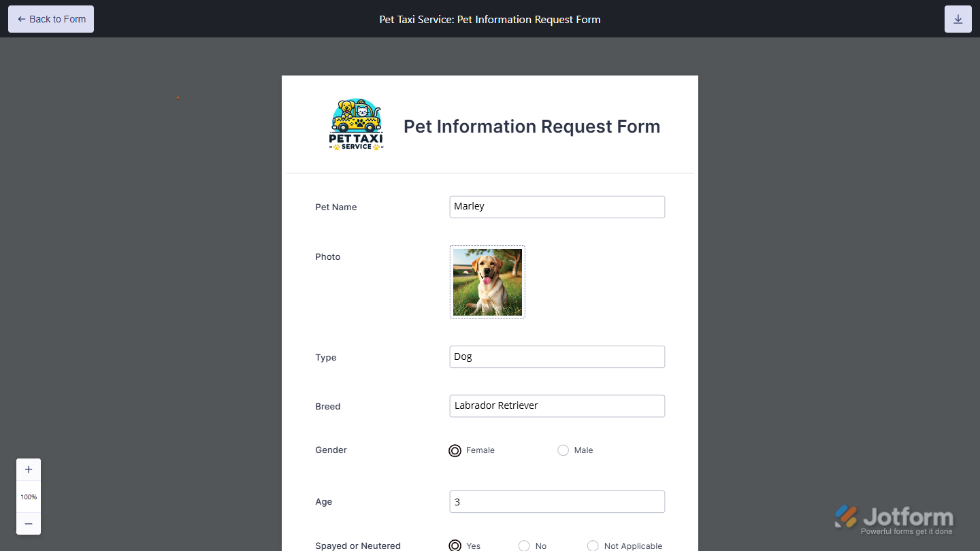
Task: Choose Yes for Spayed or Neutered
Action: tap(455, 546)
